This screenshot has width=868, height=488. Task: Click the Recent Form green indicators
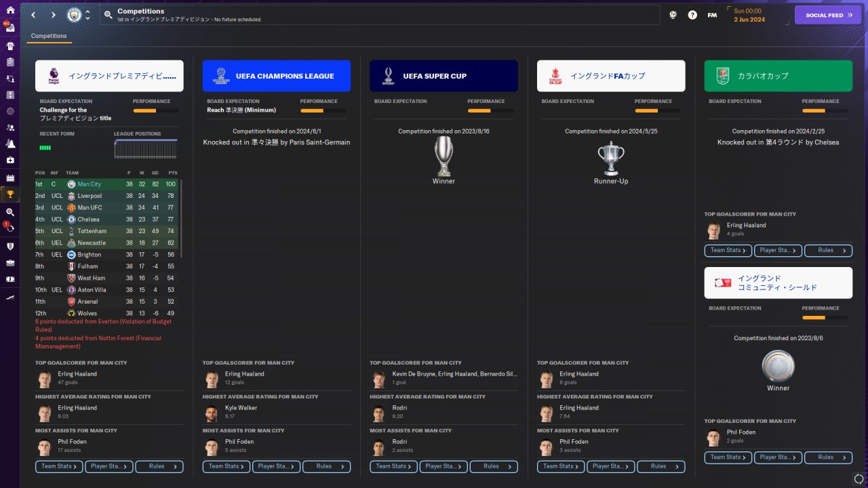coord(45,148)
